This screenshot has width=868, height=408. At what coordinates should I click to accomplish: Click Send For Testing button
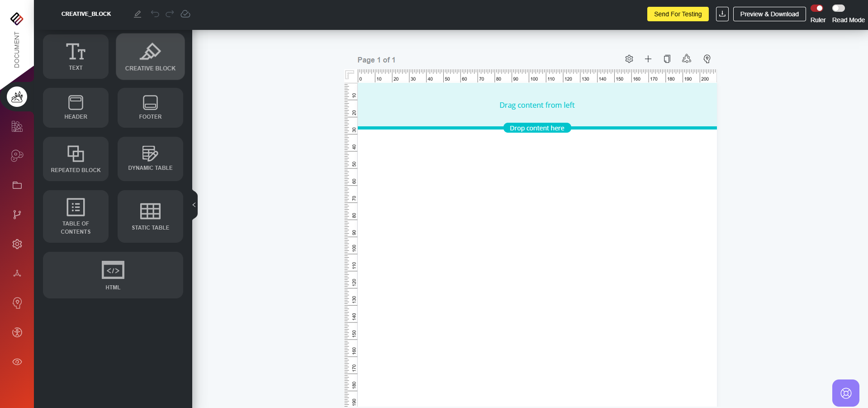[678, 14]
